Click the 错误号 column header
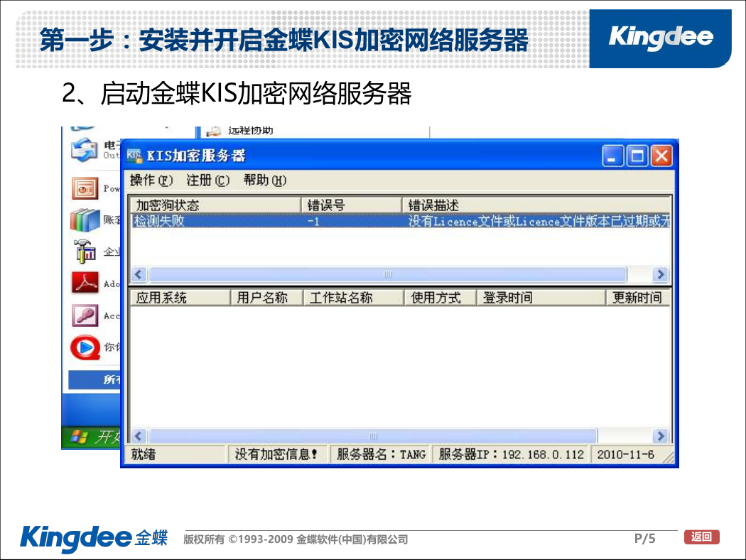746x560 pixels. [x=352, y=205]
